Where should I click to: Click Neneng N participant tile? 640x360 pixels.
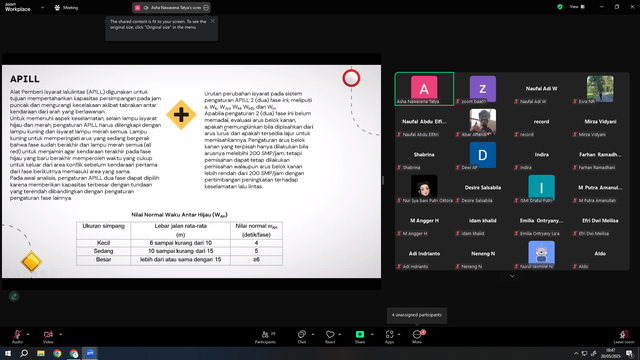click(483, 254)
